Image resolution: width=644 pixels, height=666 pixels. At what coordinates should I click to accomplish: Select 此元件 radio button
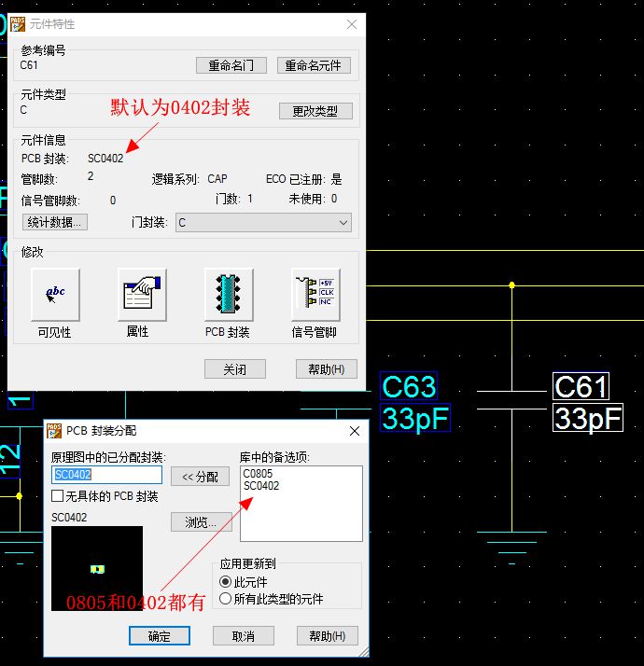click(225, 581)
